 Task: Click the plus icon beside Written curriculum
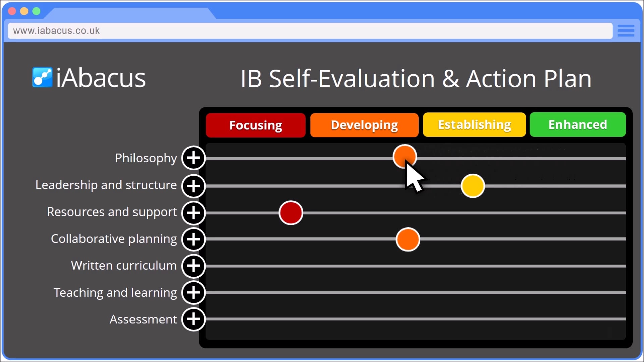(193, 266)
